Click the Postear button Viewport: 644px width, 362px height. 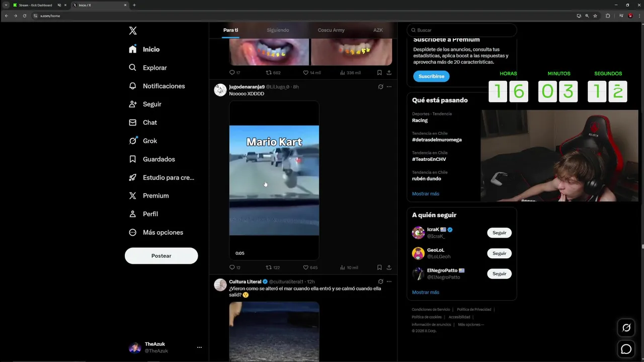162,255
